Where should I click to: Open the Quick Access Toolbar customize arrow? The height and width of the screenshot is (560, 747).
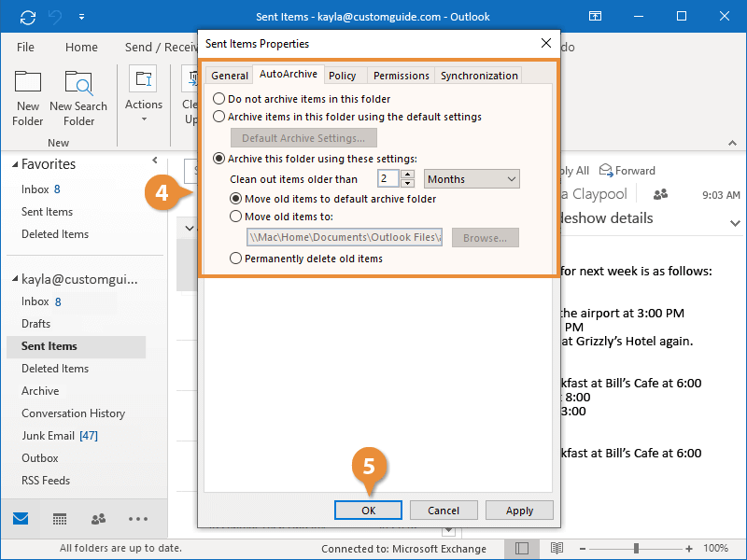[81, 17]
